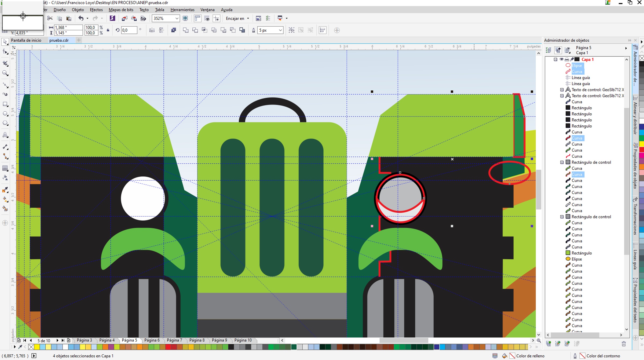Open the Herramientas menu
644x360 pixels.
(182, 10)
